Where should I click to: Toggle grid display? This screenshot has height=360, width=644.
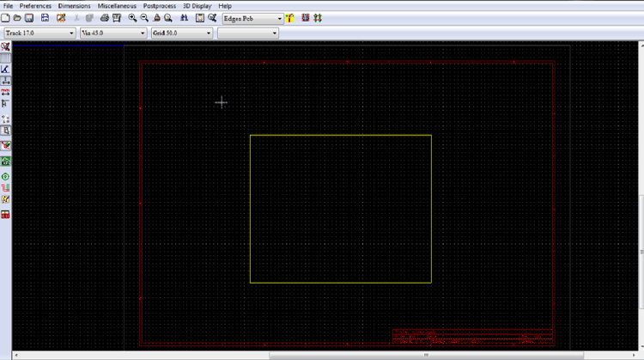[5, 58]
